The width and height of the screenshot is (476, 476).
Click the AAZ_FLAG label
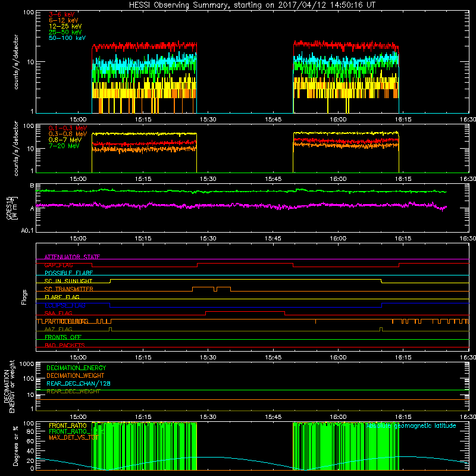tap(58, 329)
